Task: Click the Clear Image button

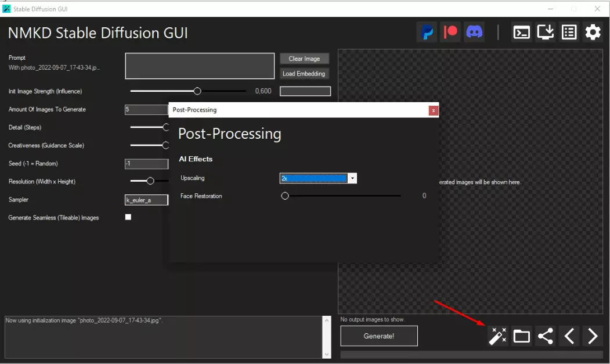Action: 304,59
